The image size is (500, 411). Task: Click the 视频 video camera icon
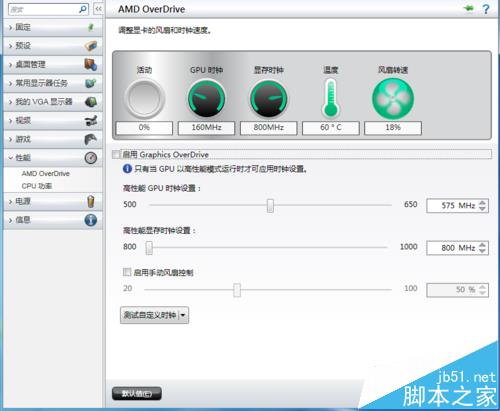point(91,120)
